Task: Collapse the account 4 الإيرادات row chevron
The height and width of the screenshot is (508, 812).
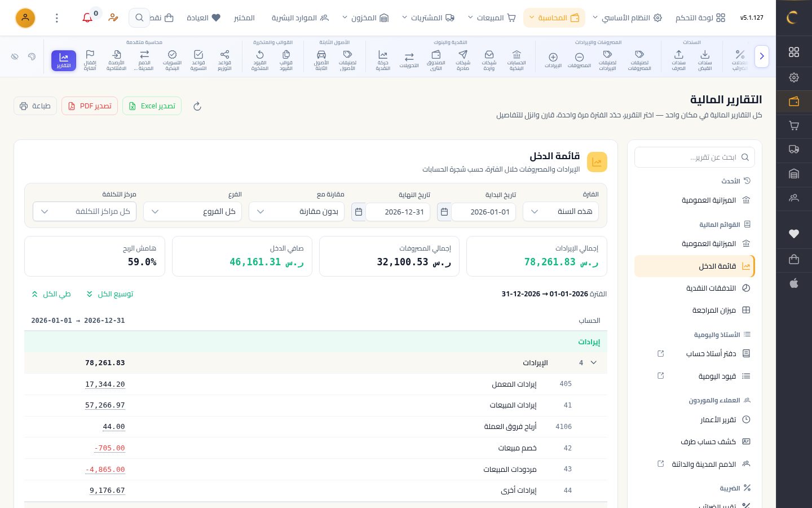Action: point(593,363)
